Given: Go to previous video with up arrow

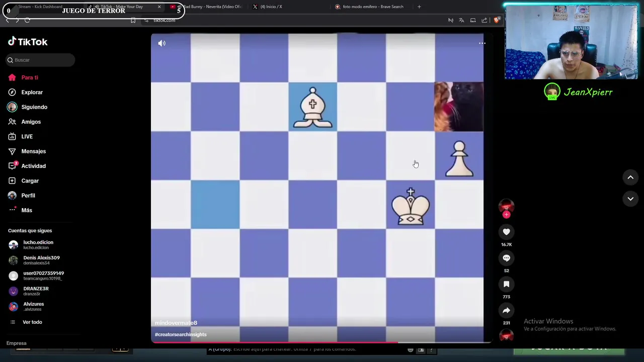Looking at the screenshot, I should 630,177.
